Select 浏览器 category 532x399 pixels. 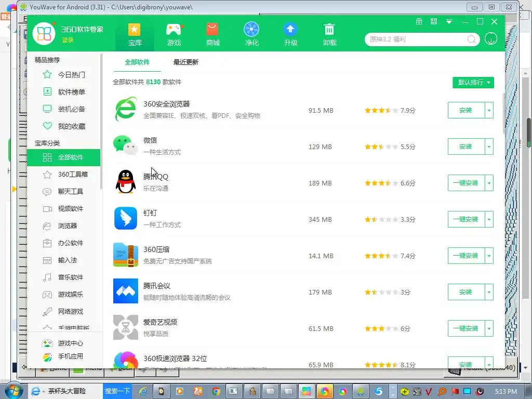click(x=64, y=225)
